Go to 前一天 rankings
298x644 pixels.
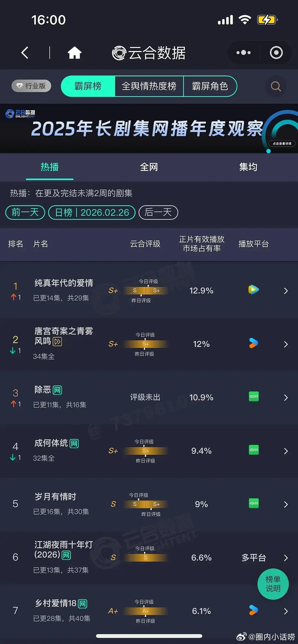pyautogui.click(x=25, y=212)
